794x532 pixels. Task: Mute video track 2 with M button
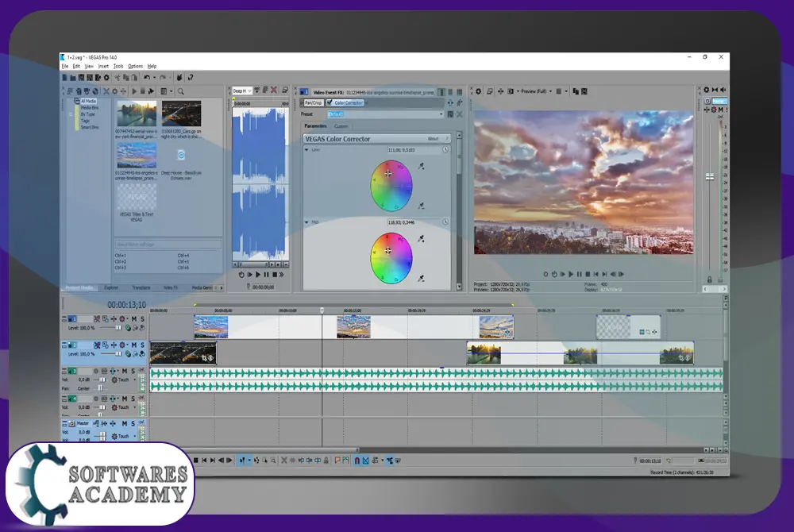[133, 345]
